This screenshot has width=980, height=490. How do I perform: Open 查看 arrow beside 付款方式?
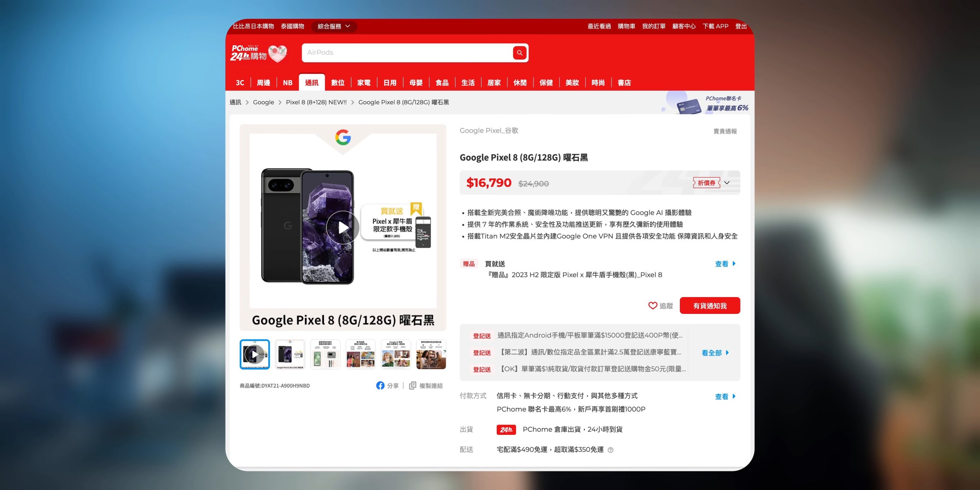[x=725, y=397]
